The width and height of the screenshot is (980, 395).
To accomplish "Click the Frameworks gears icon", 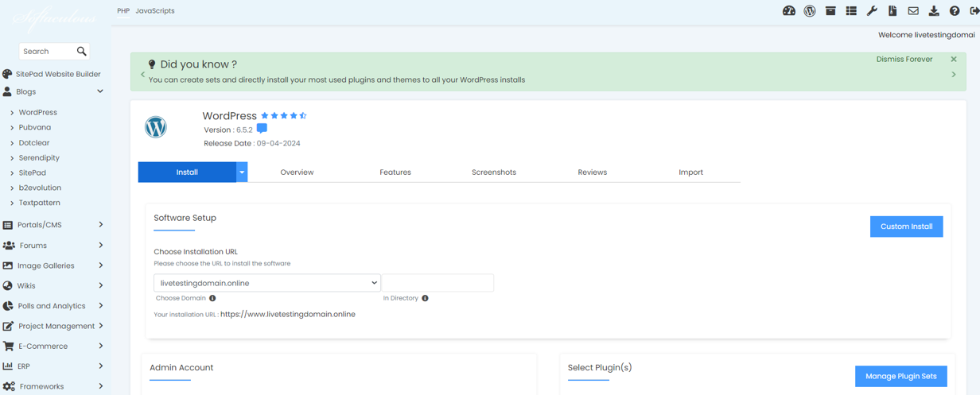I will point(9,386).
